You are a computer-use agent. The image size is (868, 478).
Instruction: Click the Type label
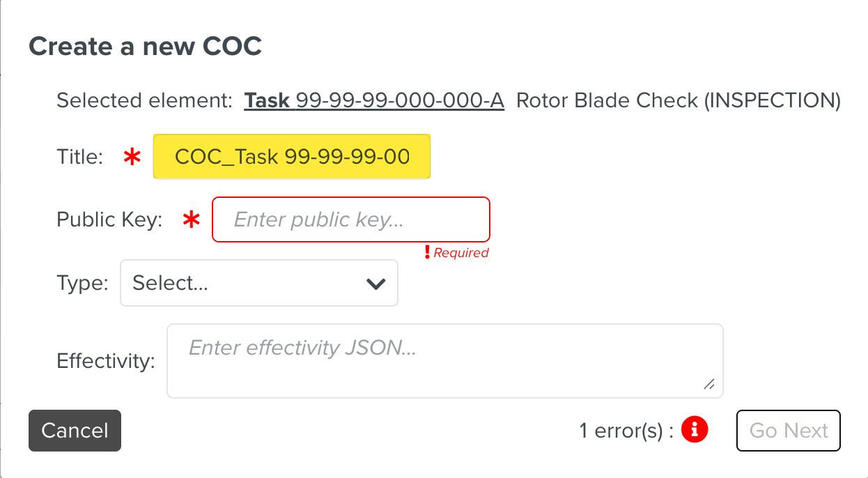[82, 284]
